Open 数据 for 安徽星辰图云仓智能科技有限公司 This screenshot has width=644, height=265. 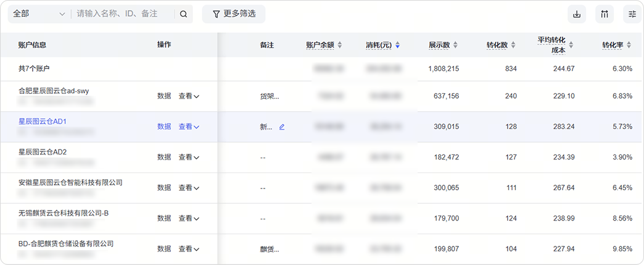pos(164,188)
